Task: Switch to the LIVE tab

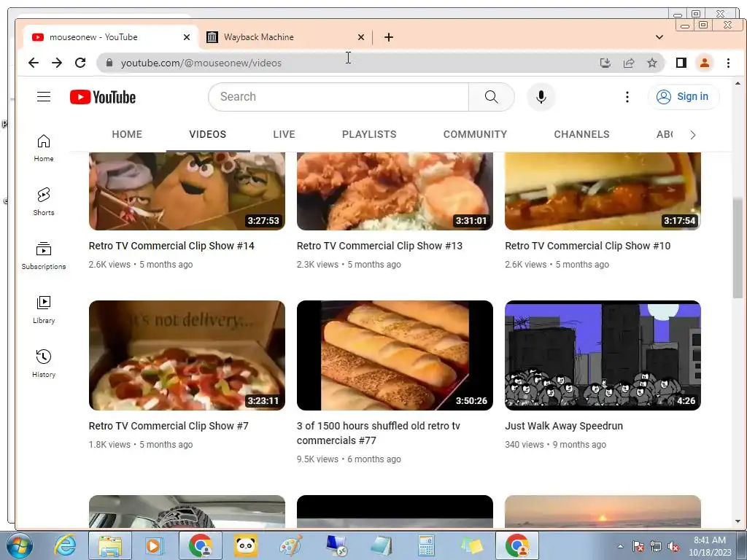Action: [x=284, y=134]
